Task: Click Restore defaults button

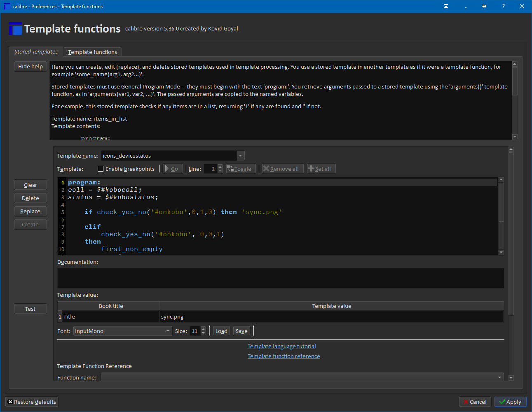Action: point(32,402)
